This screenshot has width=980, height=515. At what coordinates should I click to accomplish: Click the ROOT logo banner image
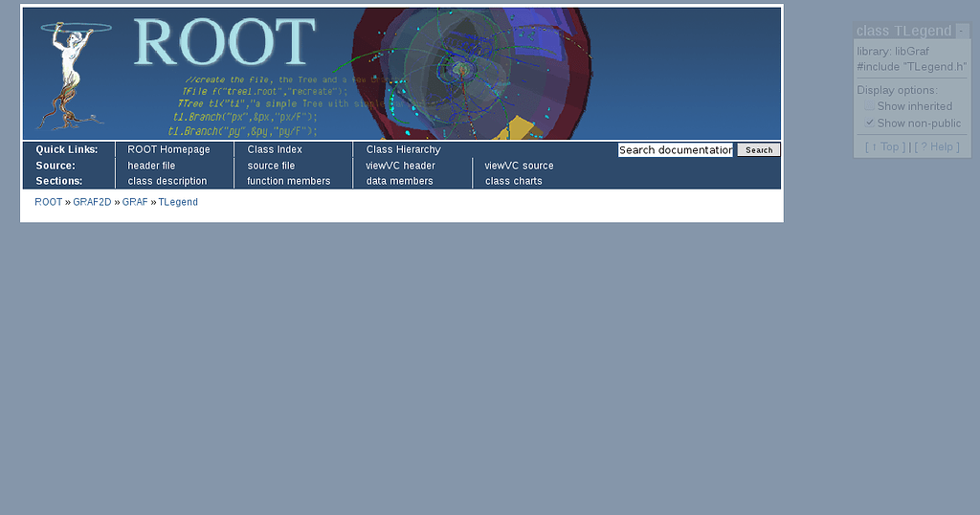pos(402,73)
